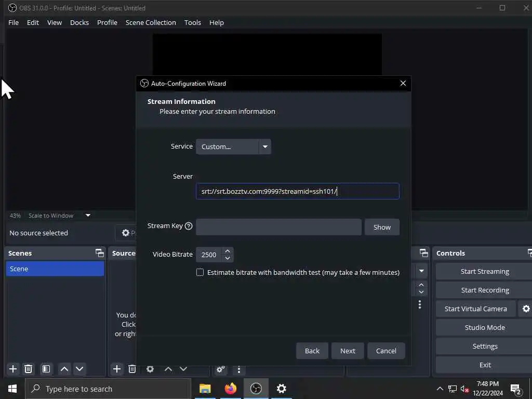Open Settings from Controls dock
Screen dimensions: 532x399
(x=485, y=346)
